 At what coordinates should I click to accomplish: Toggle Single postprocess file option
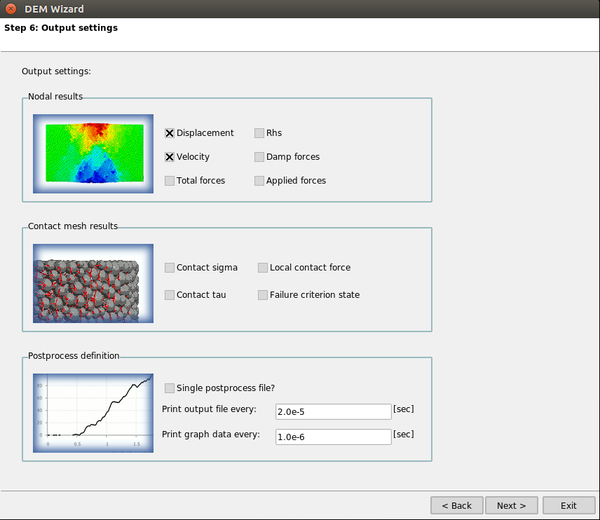(170, 388)
